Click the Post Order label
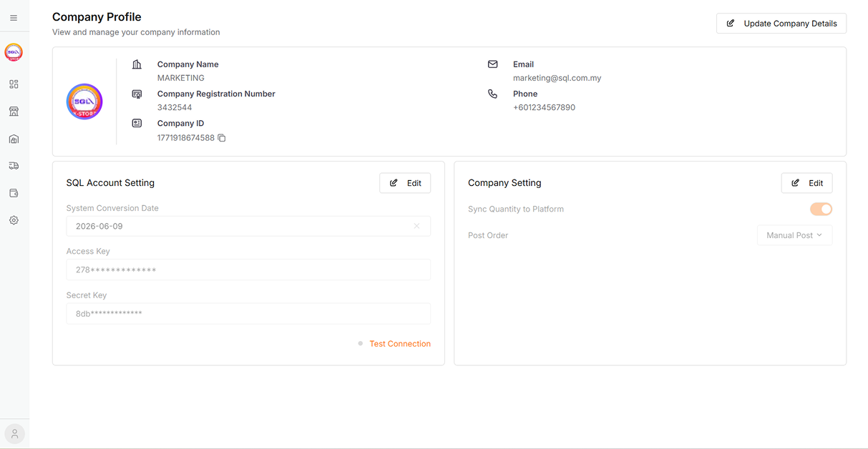 [x=488, y=235]
